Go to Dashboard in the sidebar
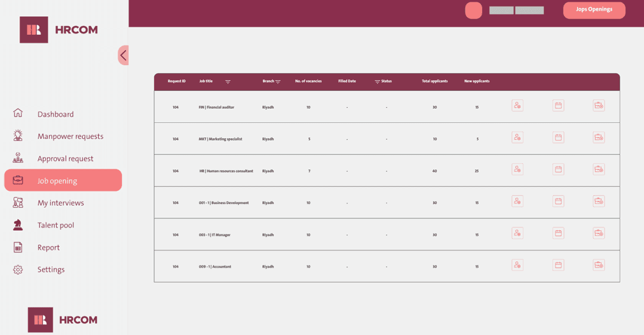This screenshot has width=644, height=335. click(x=56, y=114)
